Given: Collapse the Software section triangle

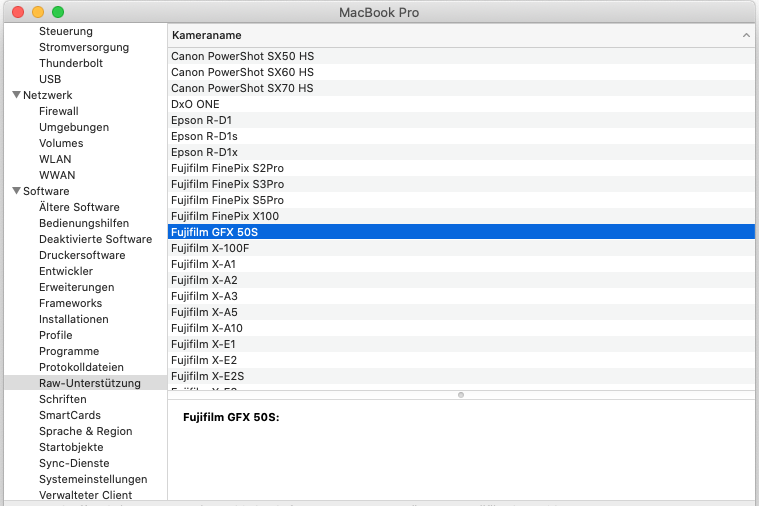Looking at the screenshot, I should (x=16, y=190).
